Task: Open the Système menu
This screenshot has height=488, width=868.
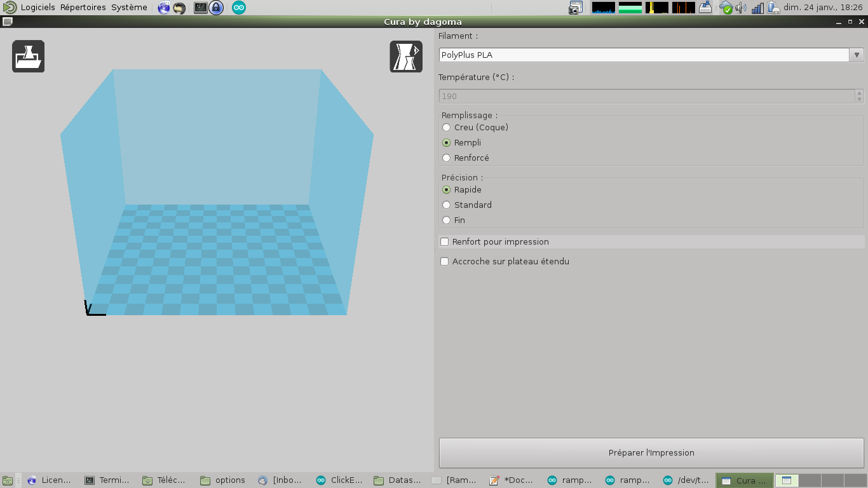Action: [x=129, y=8]
